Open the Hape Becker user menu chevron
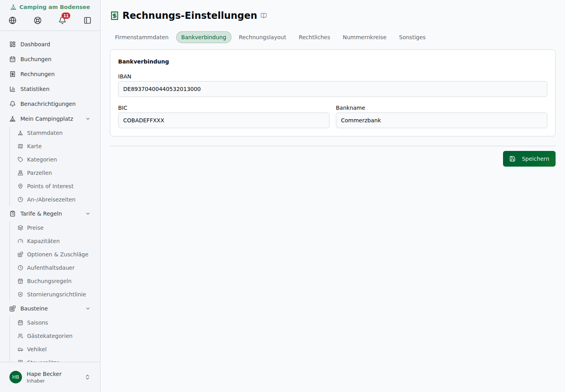 [x=87, y=377]
